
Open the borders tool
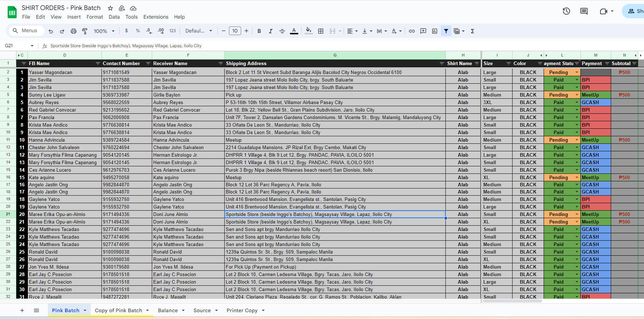321,31
